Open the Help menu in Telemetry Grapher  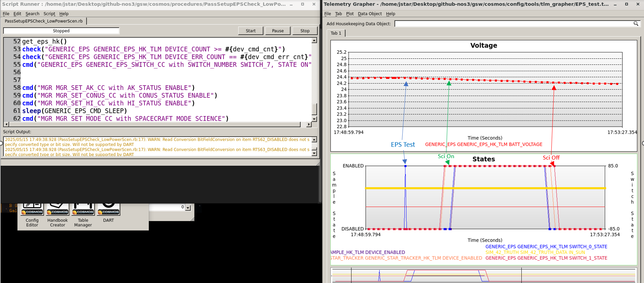[391, 14]
